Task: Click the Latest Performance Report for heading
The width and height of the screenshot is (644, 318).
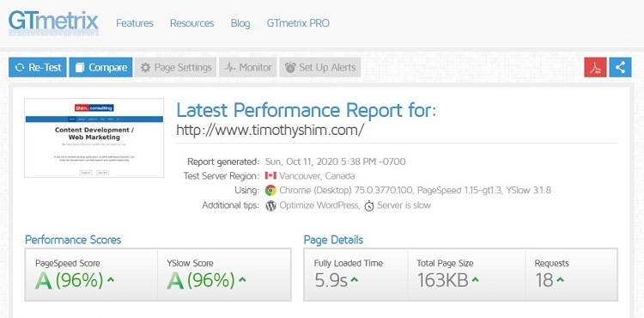Action: pyautogui.click(x=306, y=110)
